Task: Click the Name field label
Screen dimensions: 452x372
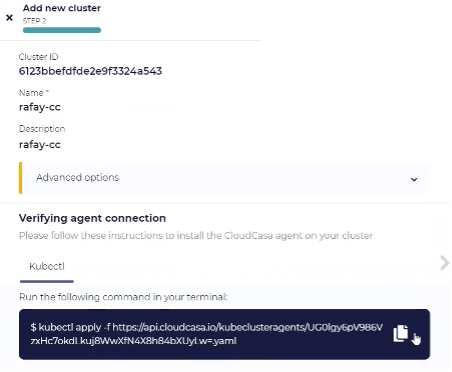Action: coord(34,93)
